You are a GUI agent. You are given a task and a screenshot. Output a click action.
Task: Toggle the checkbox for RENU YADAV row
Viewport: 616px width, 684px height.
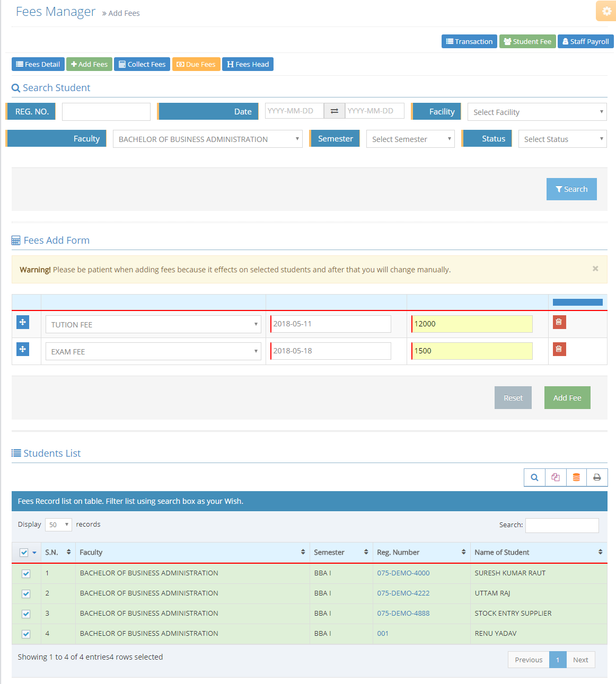coord(26,634)
